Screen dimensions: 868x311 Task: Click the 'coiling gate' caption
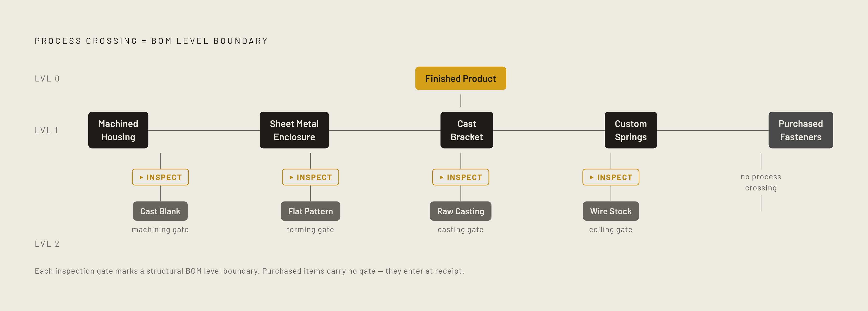click(611, 230)
